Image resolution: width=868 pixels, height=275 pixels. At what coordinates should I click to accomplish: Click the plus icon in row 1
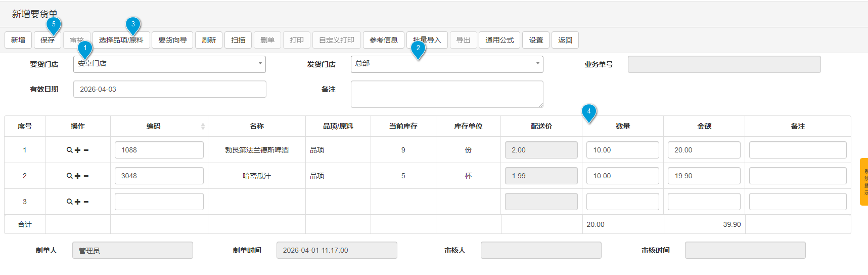point(78,150)
